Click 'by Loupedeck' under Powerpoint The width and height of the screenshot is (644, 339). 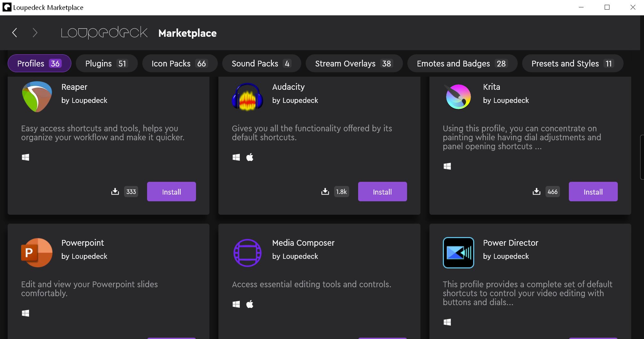[x=84, y=256]
